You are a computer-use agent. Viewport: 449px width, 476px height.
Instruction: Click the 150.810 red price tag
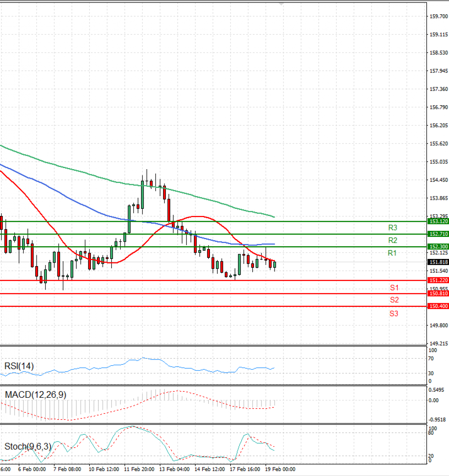(x=438, y=294)
